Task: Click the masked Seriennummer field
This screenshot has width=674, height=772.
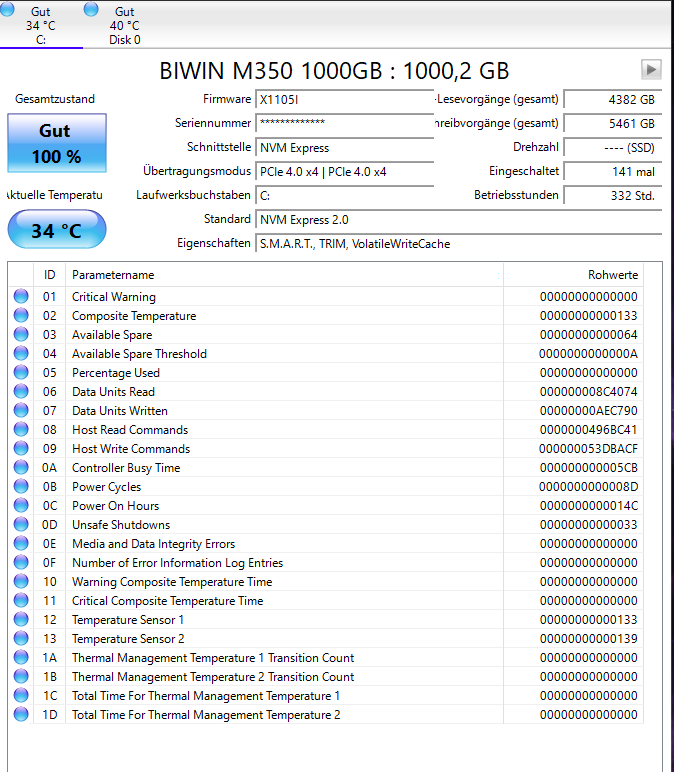Action: [x=345, y=123]
